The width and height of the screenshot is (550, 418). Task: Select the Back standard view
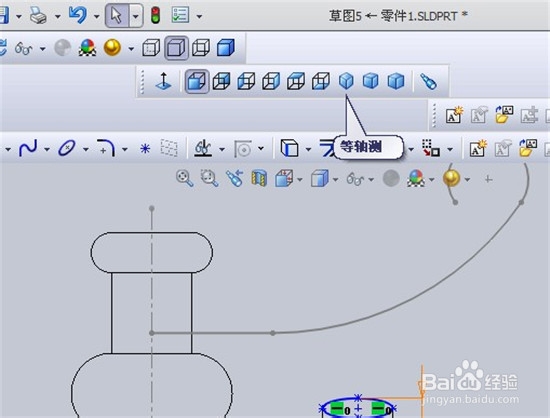click(221, 81)
